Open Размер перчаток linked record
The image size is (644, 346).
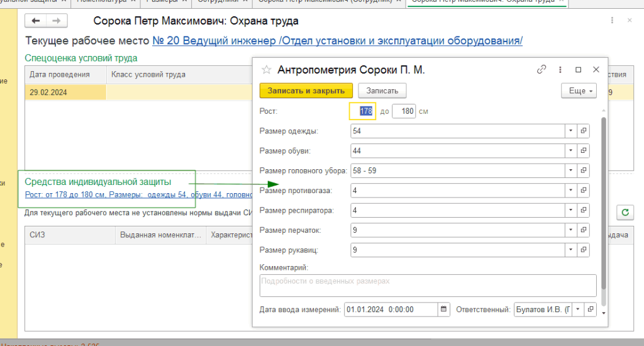[x=583, y=230]
